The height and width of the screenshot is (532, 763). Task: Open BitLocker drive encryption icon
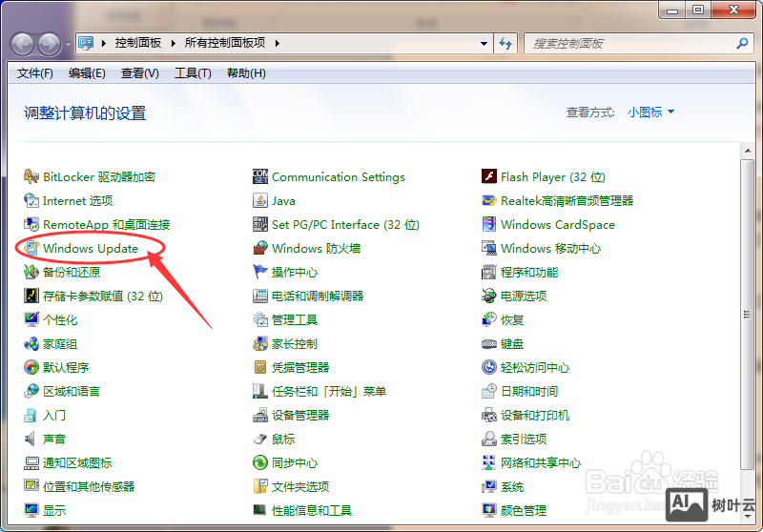pos(31,176)
